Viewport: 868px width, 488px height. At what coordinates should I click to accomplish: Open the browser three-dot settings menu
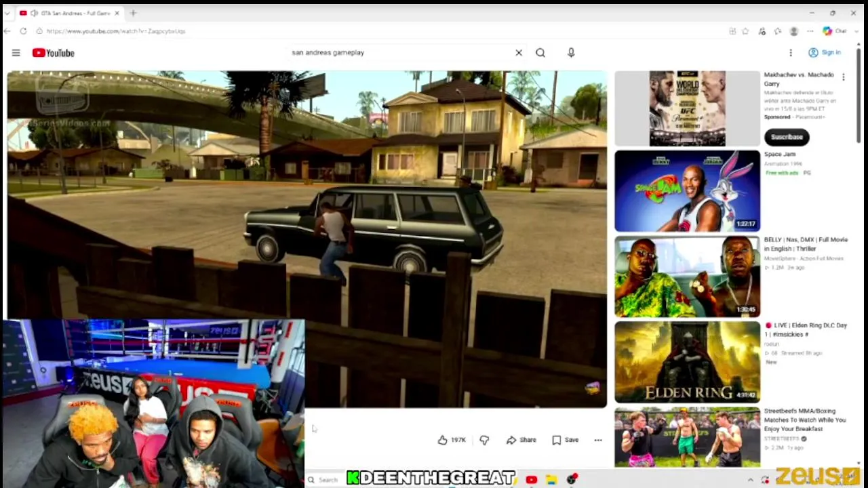[810, 31]
